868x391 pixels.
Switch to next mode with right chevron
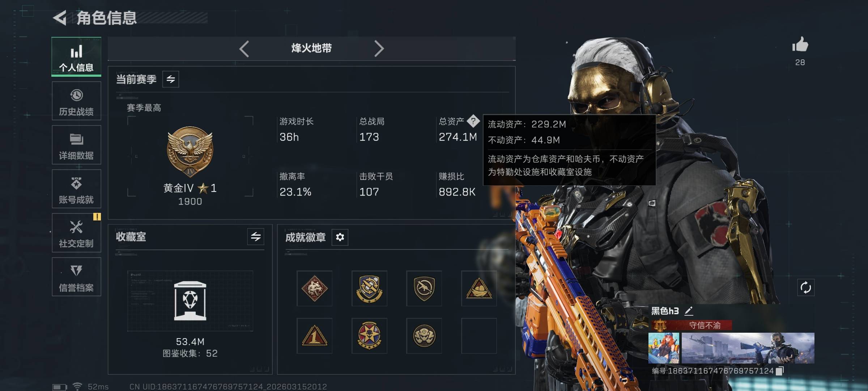(x=379, y=49)
